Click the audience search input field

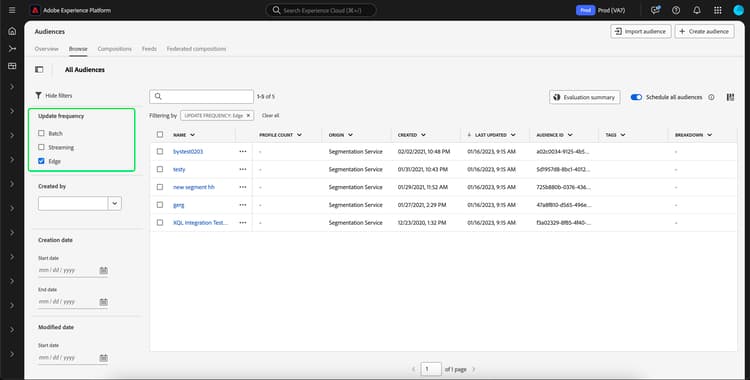tap(201, 97)
